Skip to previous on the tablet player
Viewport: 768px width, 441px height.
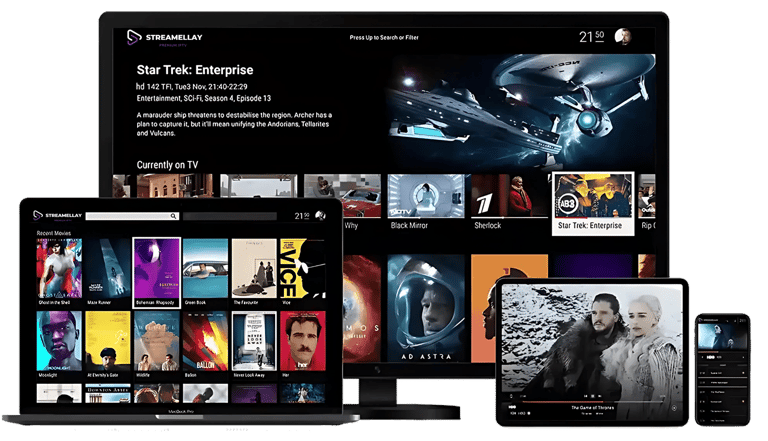pyautogui.click(x=585, y=396)
